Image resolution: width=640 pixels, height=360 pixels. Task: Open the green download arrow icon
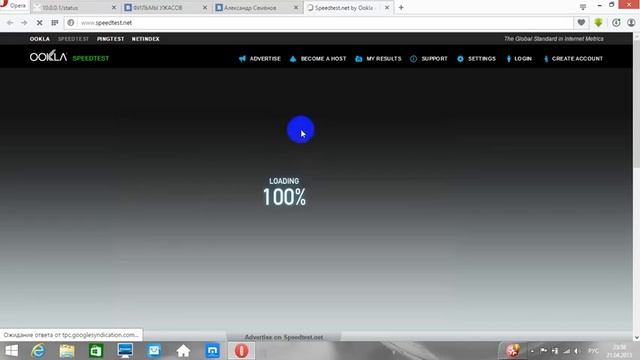[598, 23]
